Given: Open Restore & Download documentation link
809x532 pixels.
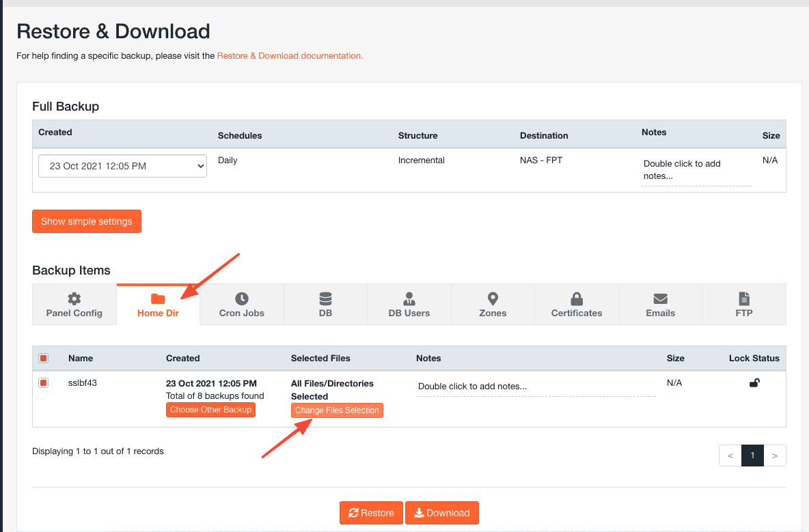Looking at the screenshot, I should (290, 56).
